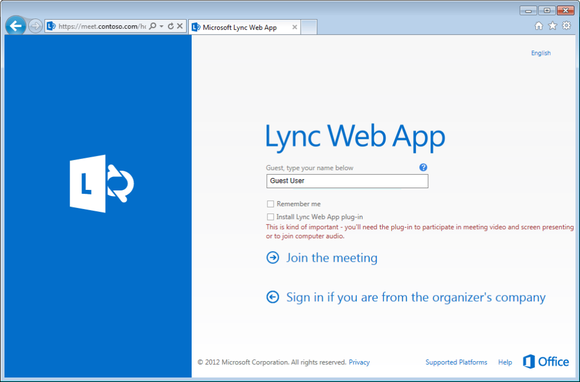This screenshot has width=580, height=382.
Task: Click the Lync Web App heading
Action: pos(355,137)
